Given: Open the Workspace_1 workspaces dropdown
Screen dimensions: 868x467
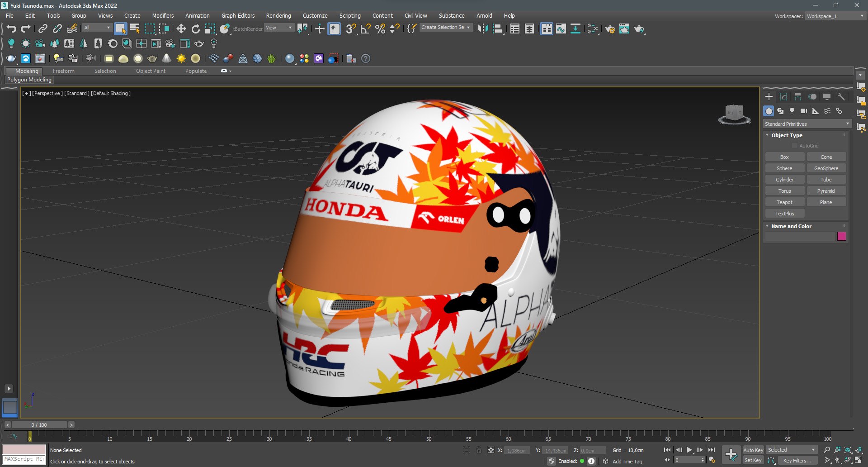Looking at the screenshot, I should (x=835, y=16).
